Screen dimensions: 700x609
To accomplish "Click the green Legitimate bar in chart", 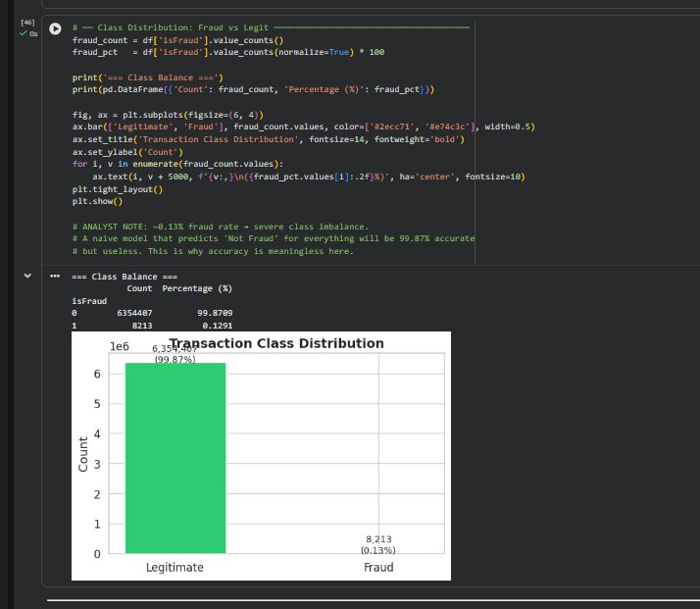I will coord(175,458).
